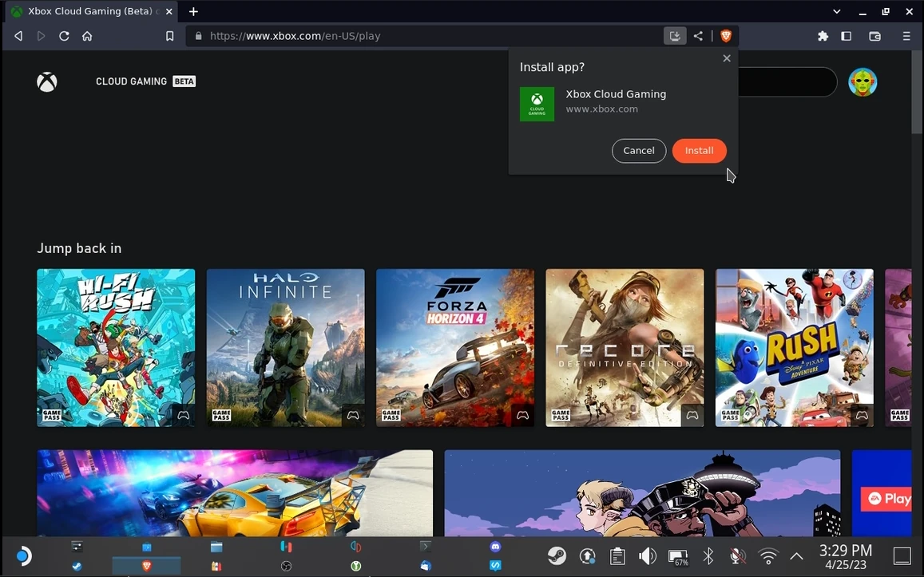Cancel the Install app prompt
This screenshot has height=577, width=924.
639,151
